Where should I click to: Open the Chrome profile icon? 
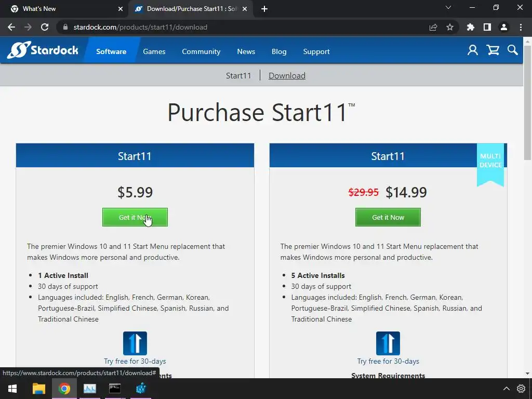504,27
